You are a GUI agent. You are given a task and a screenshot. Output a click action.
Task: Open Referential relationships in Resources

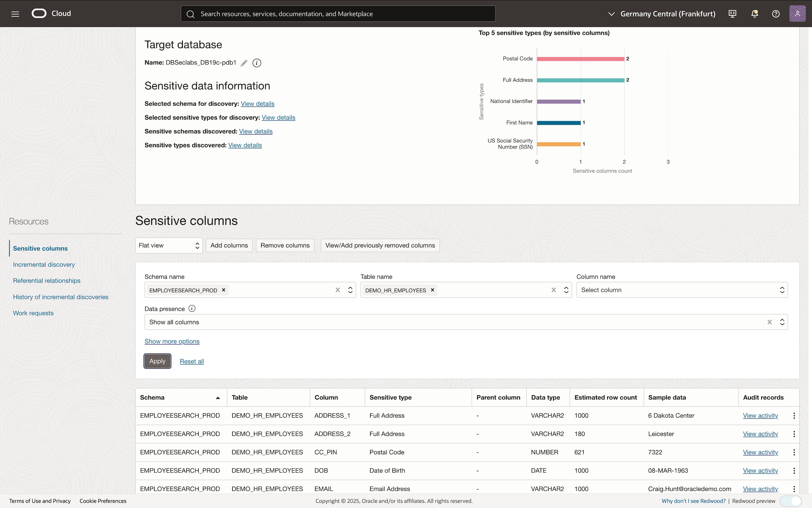[47, 280]
